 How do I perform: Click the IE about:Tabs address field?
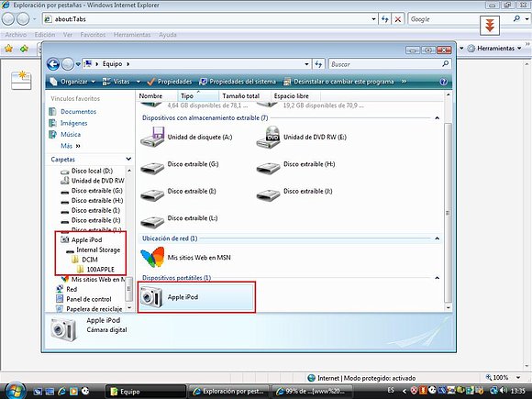coord(210,19)
